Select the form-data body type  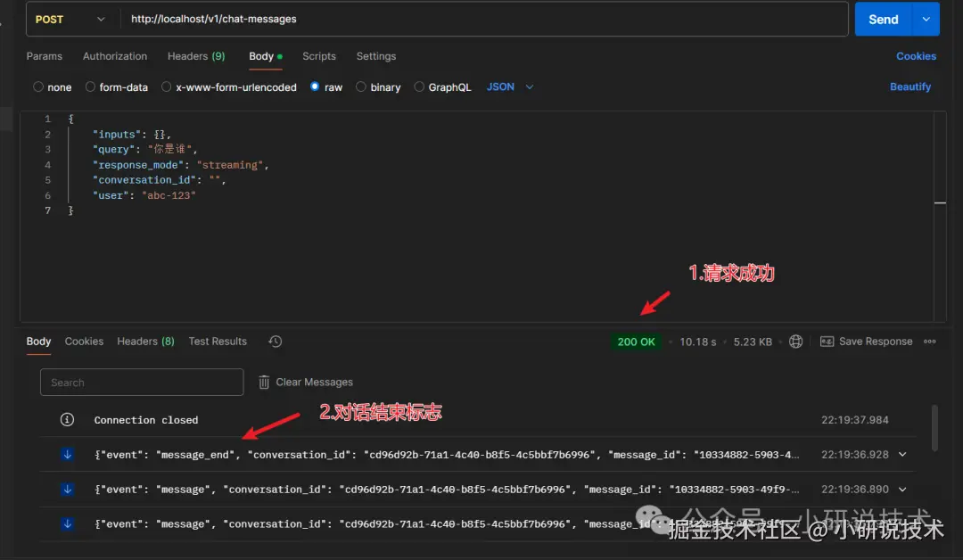tap(90, 86)
